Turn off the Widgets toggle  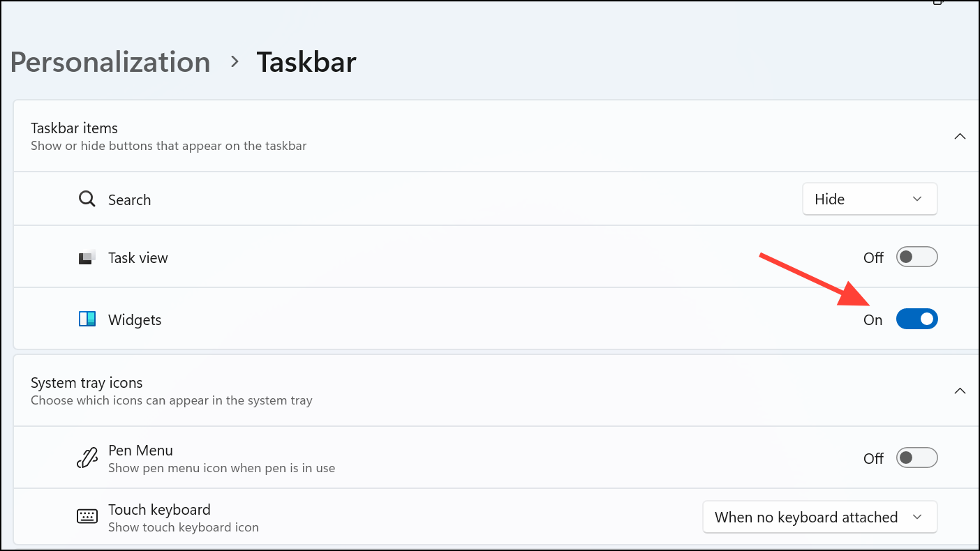[x=916, y=319]
